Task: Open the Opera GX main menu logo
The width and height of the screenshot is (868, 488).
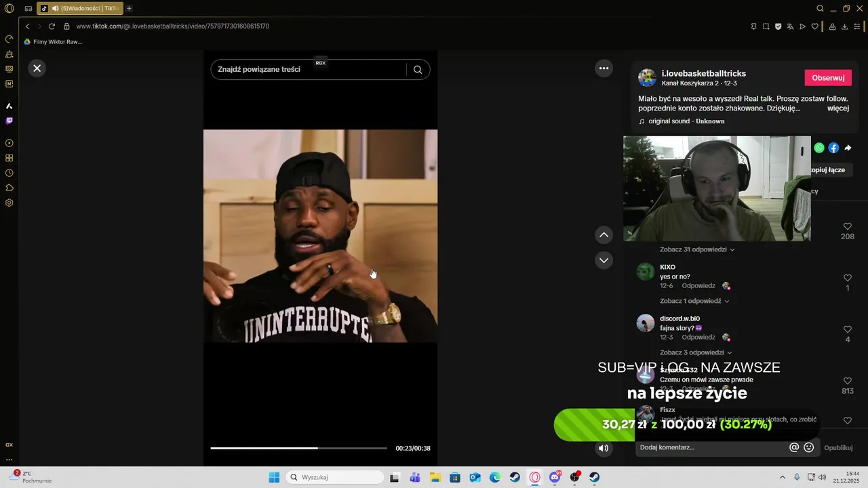Action: point(9,8)
